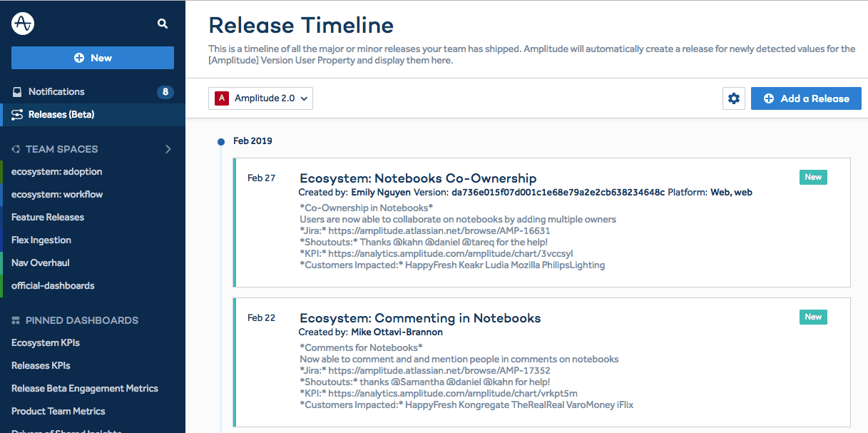The image size is (868, 433).
Task: Toggle the New badge on Commenting in Notebooks release
Action: point(813,317)
